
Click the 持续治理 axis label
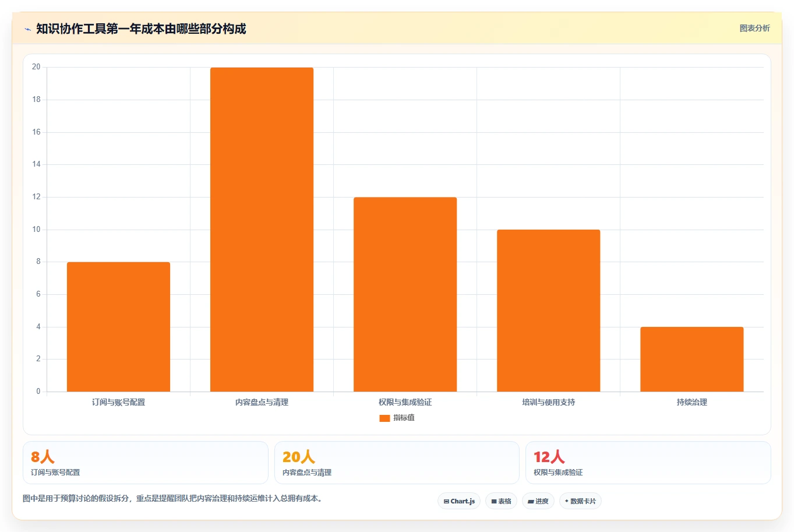pyautogui.click(x=691, y=402)
